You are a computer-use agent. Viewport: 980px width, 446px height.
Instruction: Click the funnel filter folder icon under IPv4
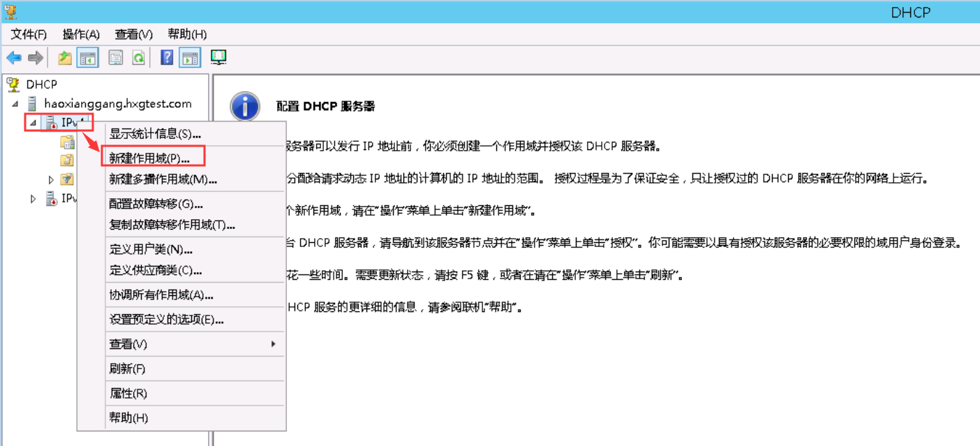(67, 180)
